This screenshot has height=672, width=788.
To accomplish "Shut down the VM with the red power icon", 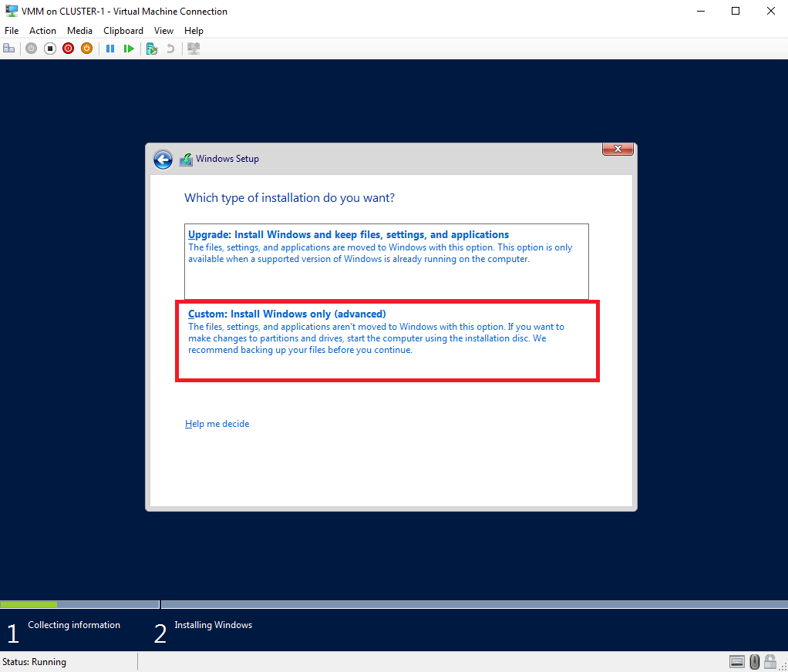I will (69, 49).
